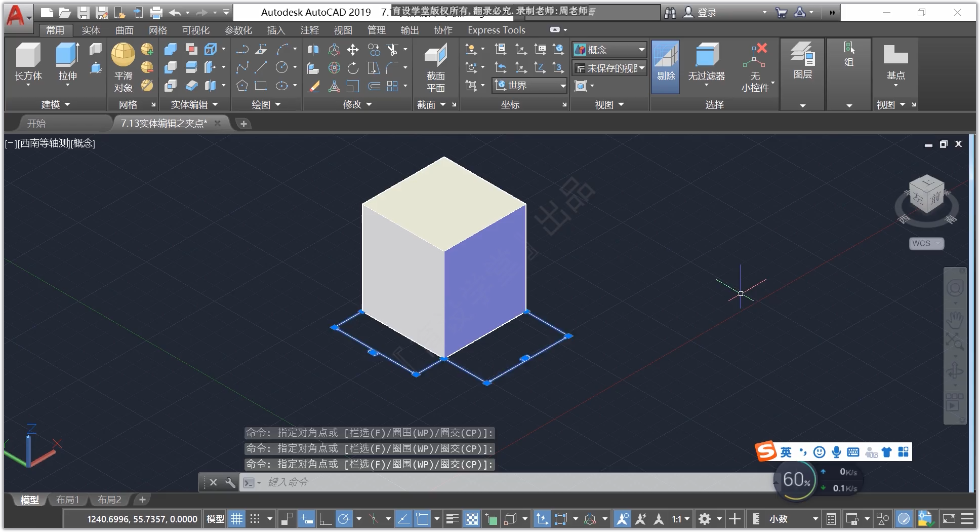Click the 1:1 annotation scale button
980x532 pixels.
[680, 519]
